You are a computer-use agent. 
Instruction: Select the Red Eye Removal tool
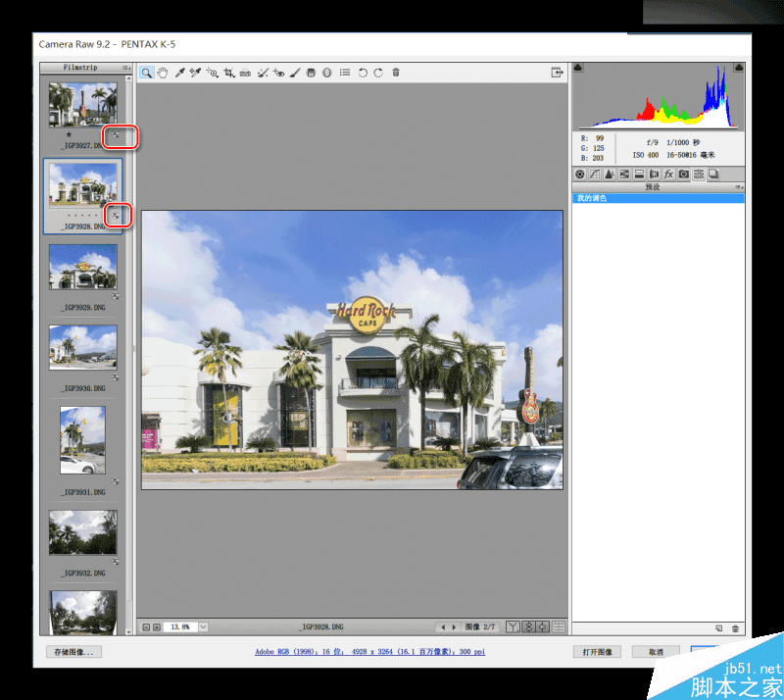tap(278, 74)
